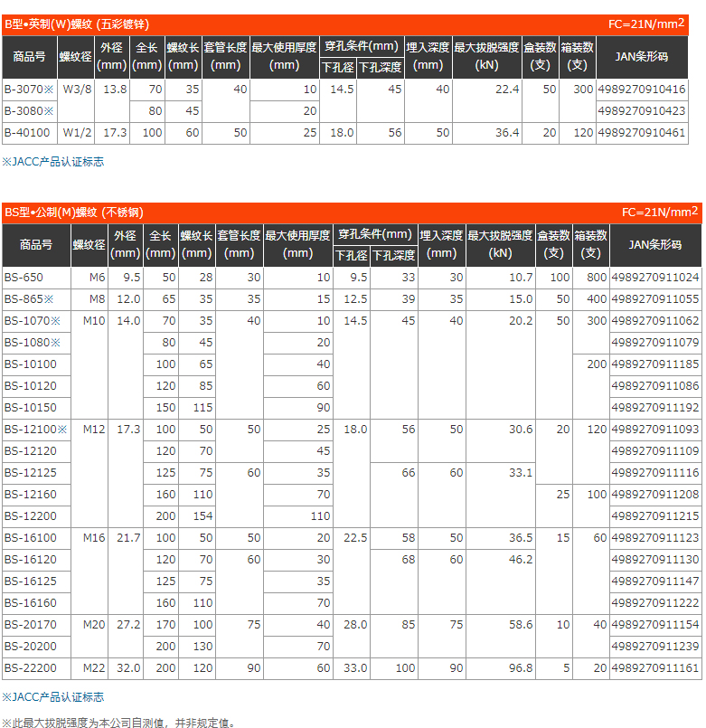Viewport: 706px width, 728px height.
Task: Select product code BS-20200
Action: (31, 647)
